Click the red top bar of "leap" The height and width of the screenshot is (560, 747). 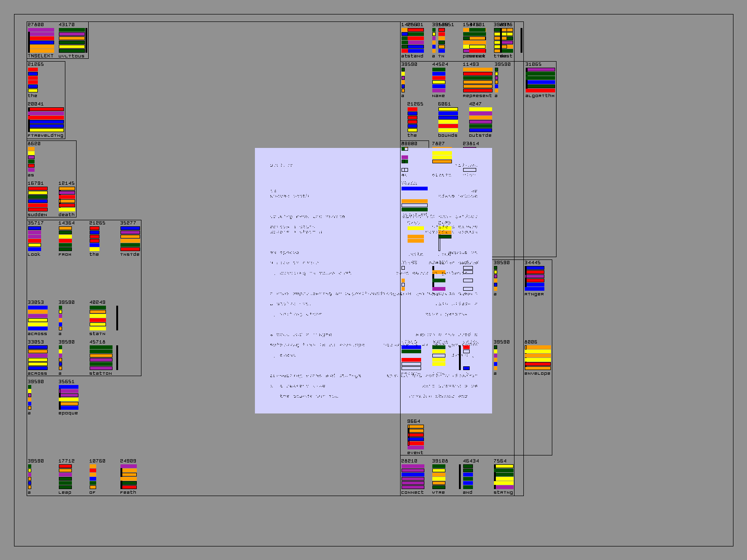coord(65,466)
